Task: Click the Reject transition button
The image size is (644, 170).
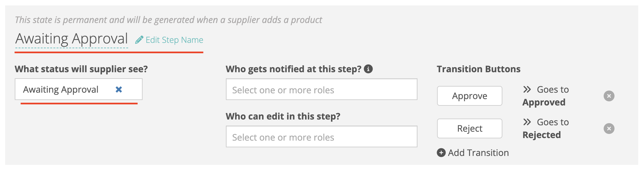Action: (470, 128)
